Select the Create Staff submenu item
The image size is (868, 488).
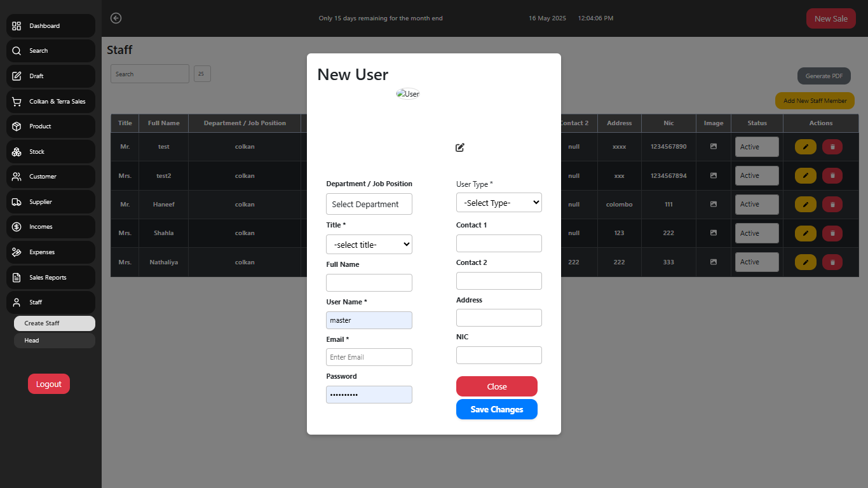point(55,323)
